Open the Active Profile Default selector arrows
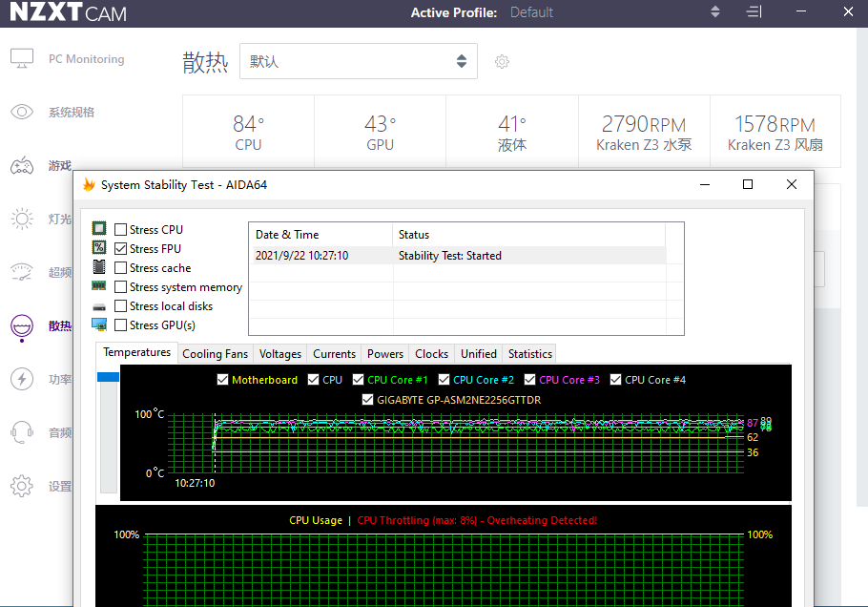 pos(715,12)
